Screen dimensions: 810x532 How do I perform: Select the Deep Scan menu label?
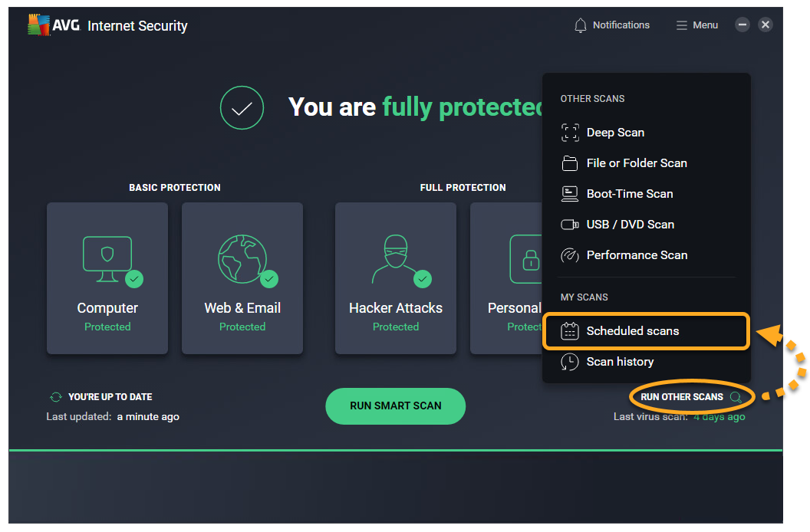pos(615,133)
